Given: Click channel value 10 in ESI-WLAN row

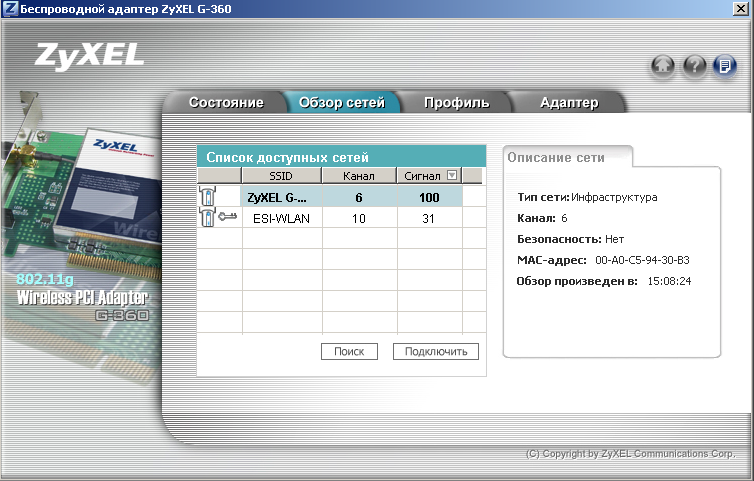Looking at the screenshot, I should (x=359, y=219).
